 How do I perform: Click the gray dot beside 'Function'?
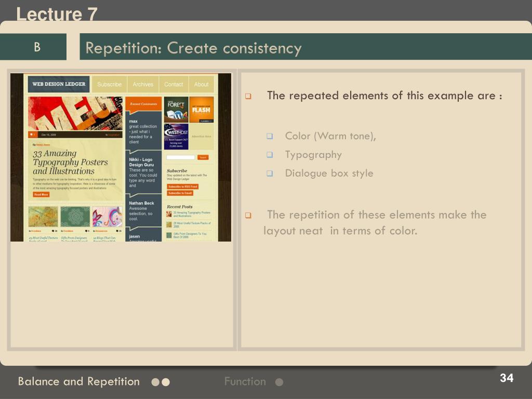[279, 382]
